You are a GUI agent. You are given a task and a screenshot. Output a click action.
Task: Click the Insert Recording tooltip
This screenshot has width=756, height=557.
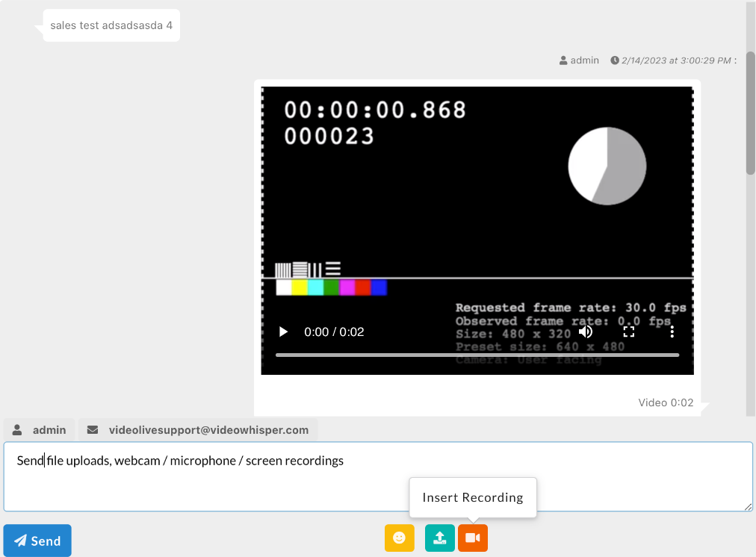point(472,497)
